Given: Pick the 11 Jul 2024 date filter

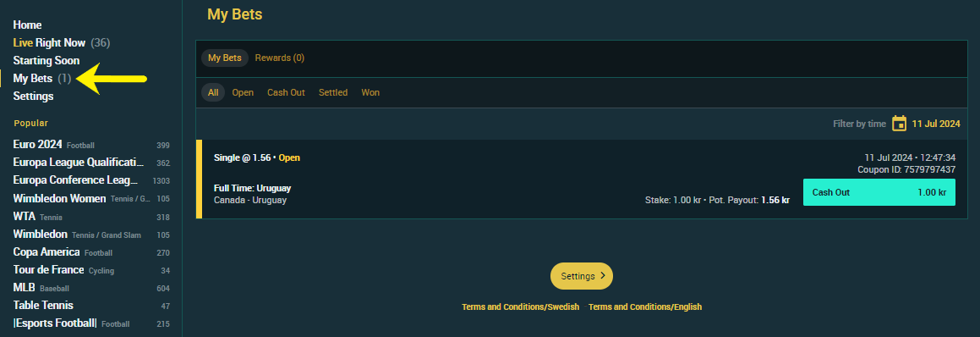Looking at the screenshot, I should 936,124.
